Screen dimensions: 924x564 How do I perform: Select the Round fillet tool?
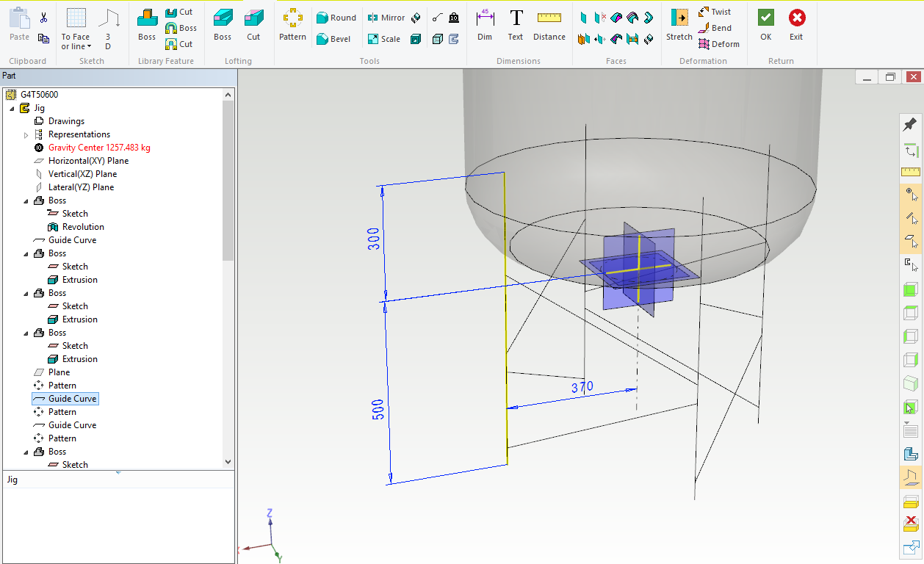pyautogui.click(x=336, y=18)
